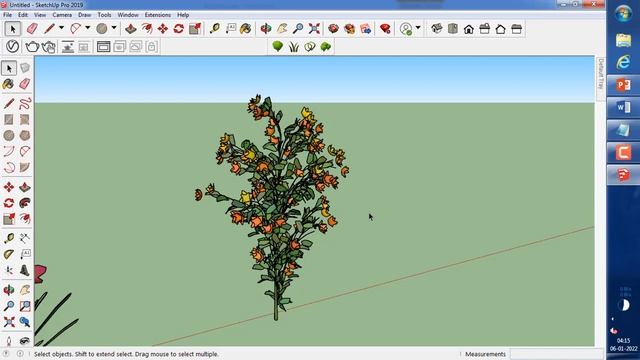Open Word from the taskbar
Screen dimensions: 640x360
point(623,107)
